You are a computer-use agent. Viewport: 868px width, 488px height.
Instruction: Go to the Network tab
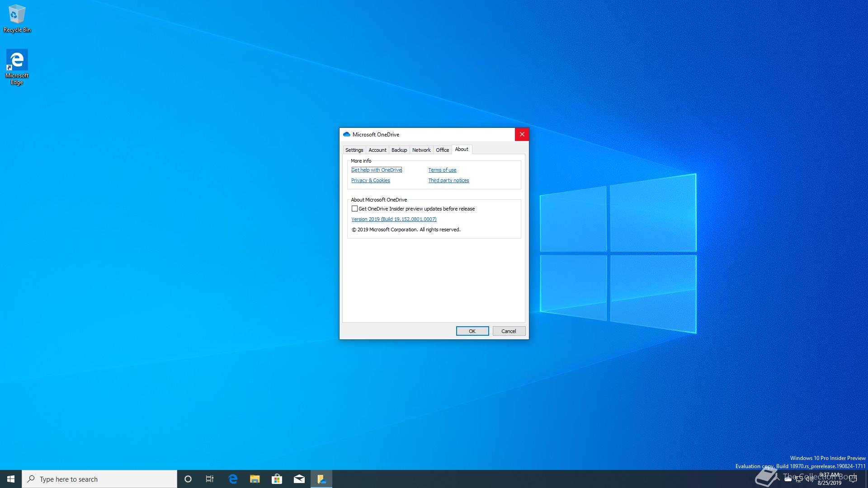[x=421, y=150]
